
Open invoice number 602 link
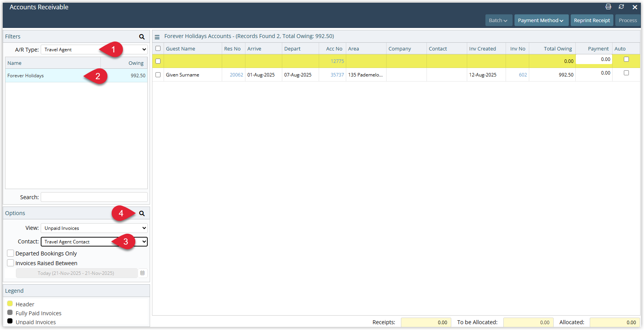click(x=523, y=75)
